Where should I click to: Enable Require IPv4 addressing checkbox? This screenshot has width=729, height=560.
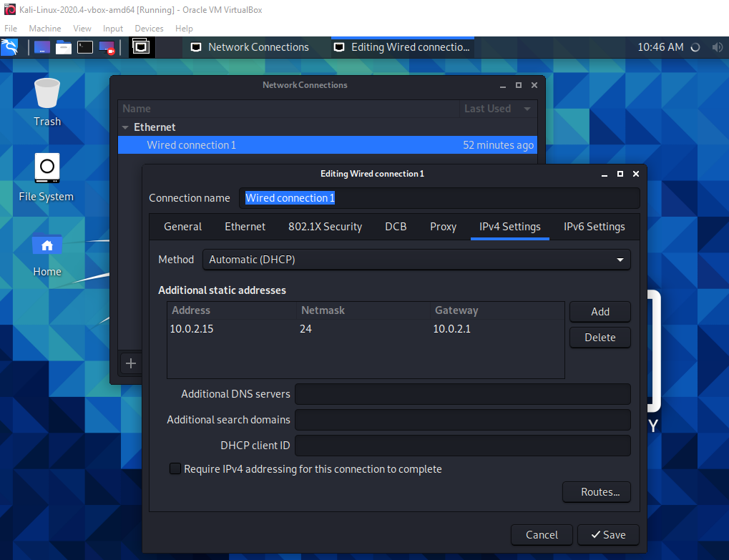tap(175, 469)
